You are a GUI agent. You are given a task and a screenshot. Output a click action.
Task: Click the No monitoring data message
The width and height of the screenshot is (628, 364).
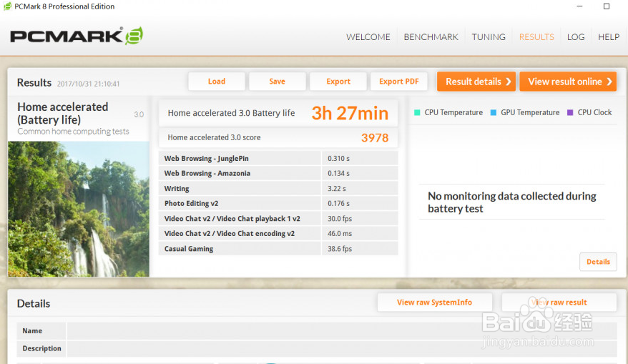(x=512, y=202)
